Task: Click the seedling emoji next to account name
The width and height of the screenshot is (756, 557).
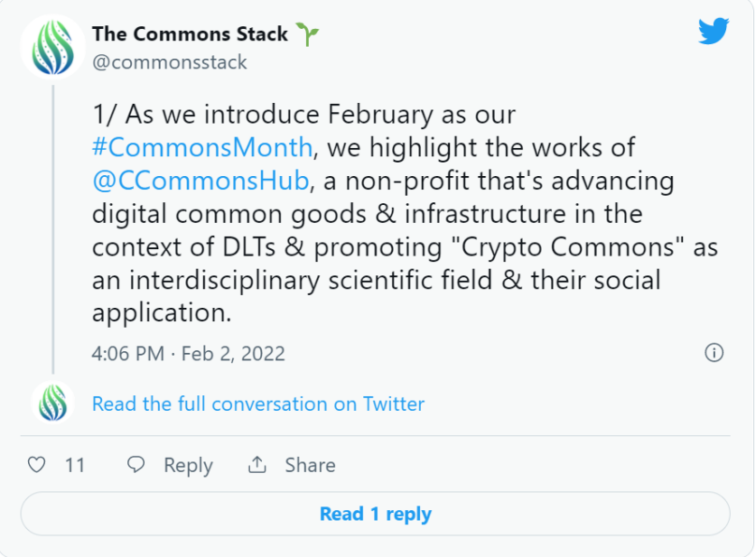Action: [x=307, y=34]
